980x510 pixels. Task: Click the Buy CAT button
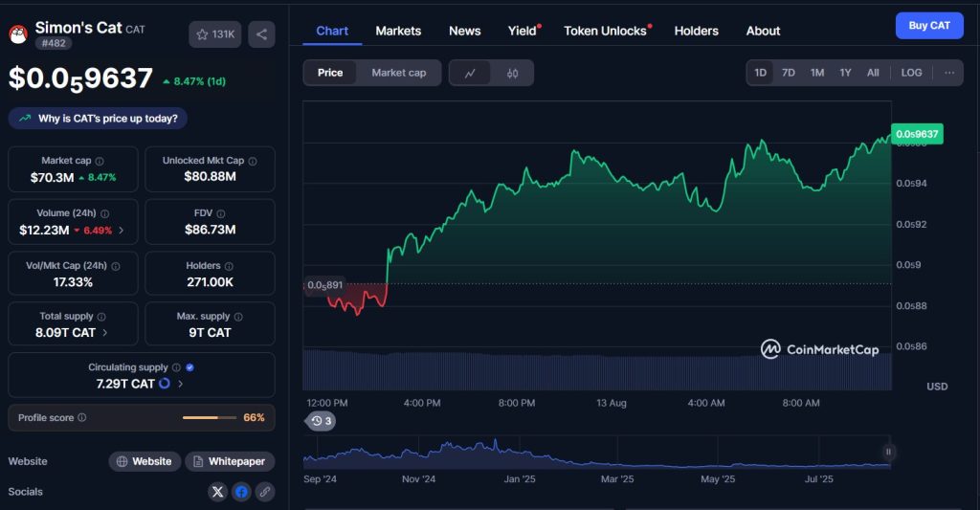[928, 26]
